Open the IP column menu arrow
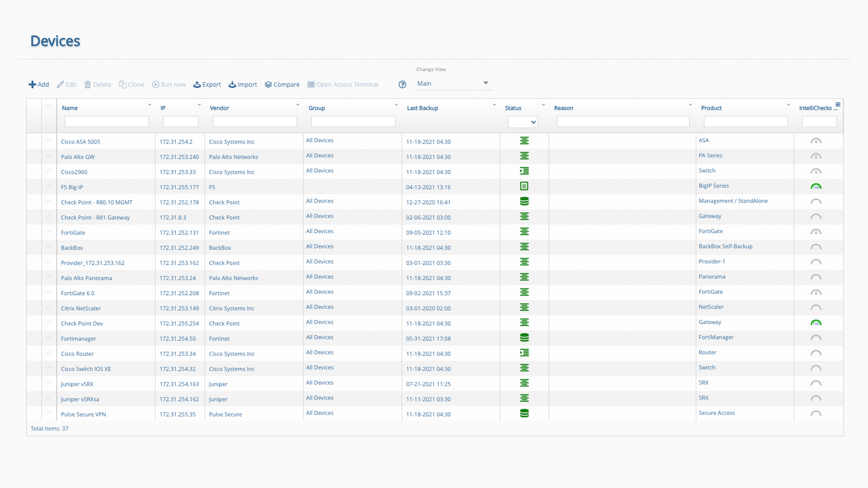Image resolution: width=868 pixels, height=488 pixels. [199, 105]
